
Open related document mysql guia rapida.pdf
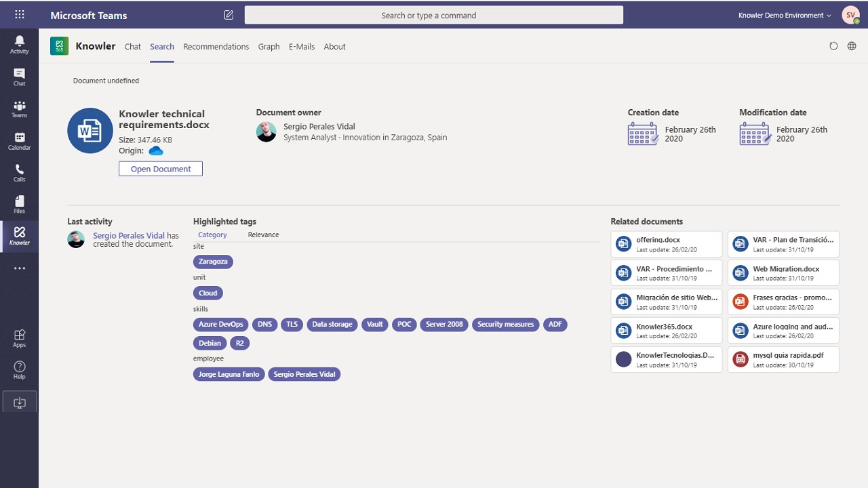[783, 359]
